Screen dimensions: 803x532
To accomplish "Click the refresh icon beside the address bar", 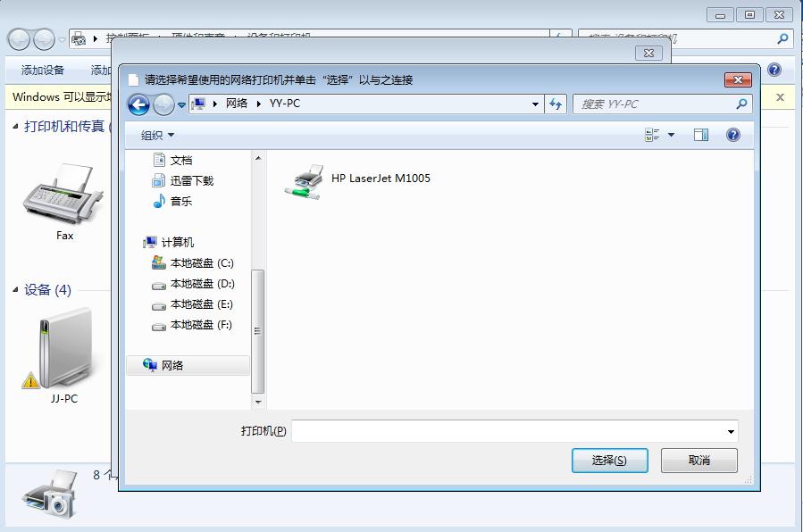I will click(556, 104).
